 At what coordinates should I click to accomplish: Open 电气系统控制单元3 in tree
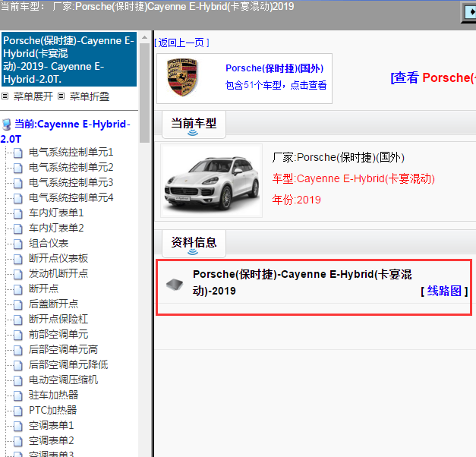[71, 182]
